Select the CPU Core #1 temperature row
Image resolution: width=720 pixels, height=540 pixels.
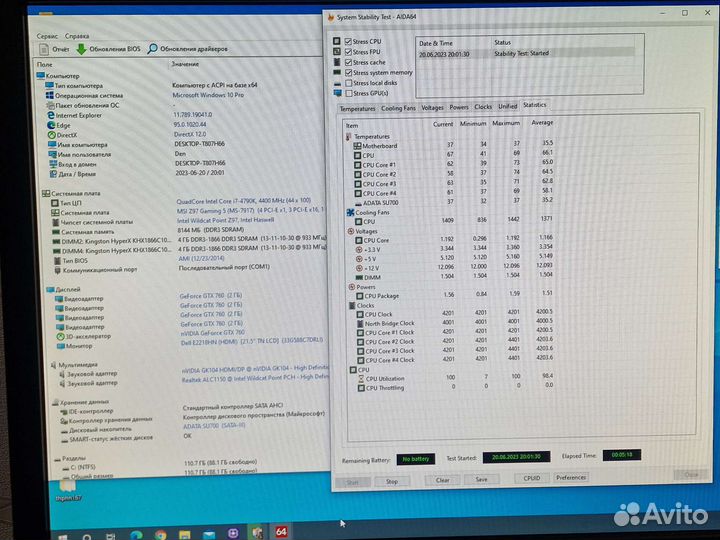click(x=453, y=164)
